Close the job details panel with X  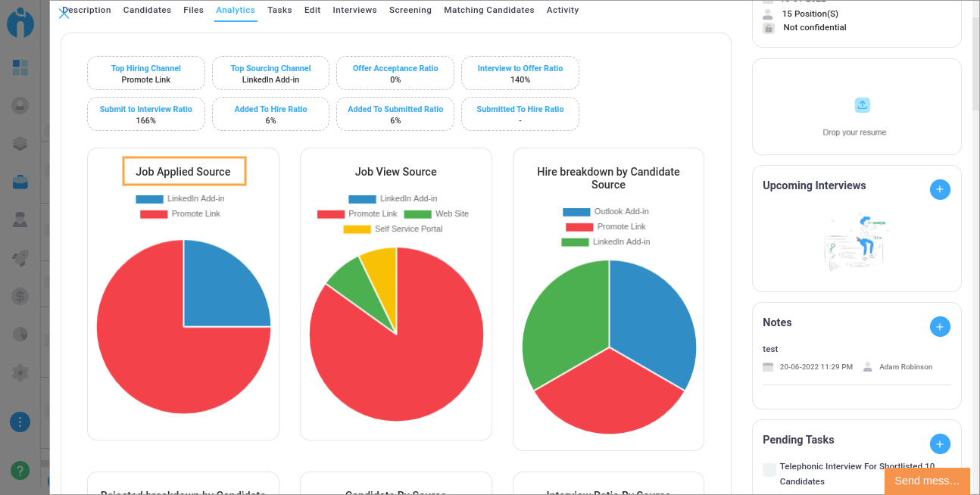(x=64, y=13)
